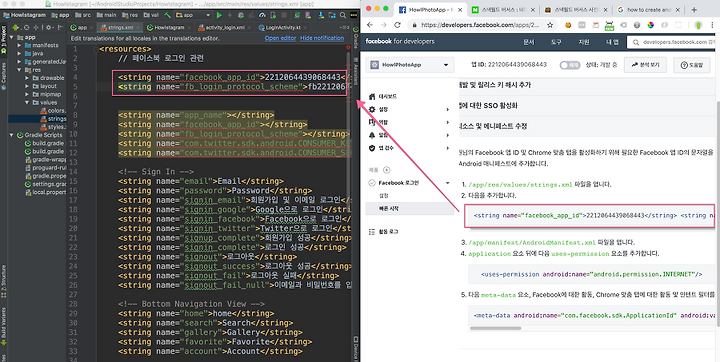Switch to the LoginActivity.kt editor tab
The image size is (720, 362).
coord(283,28)
